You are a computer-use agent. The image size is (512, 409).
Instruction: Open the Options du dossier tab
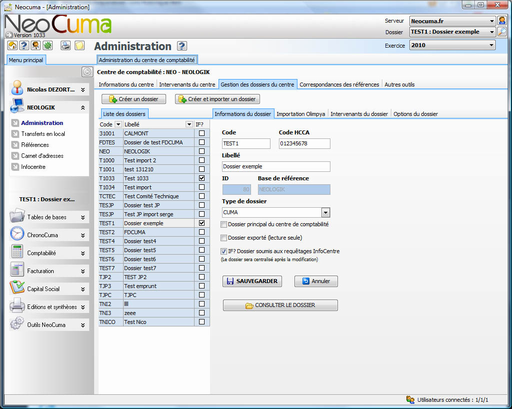point(415,114)
